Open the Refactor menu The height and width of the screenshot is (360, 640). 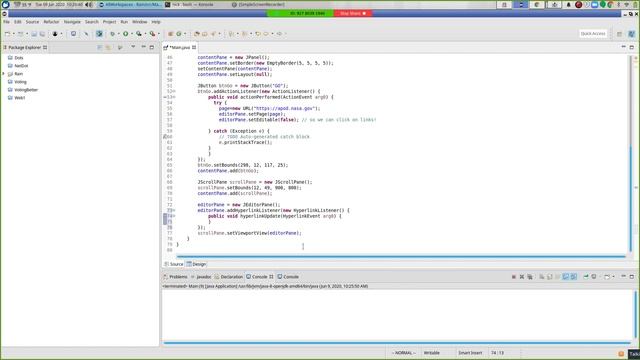point(51,22)
